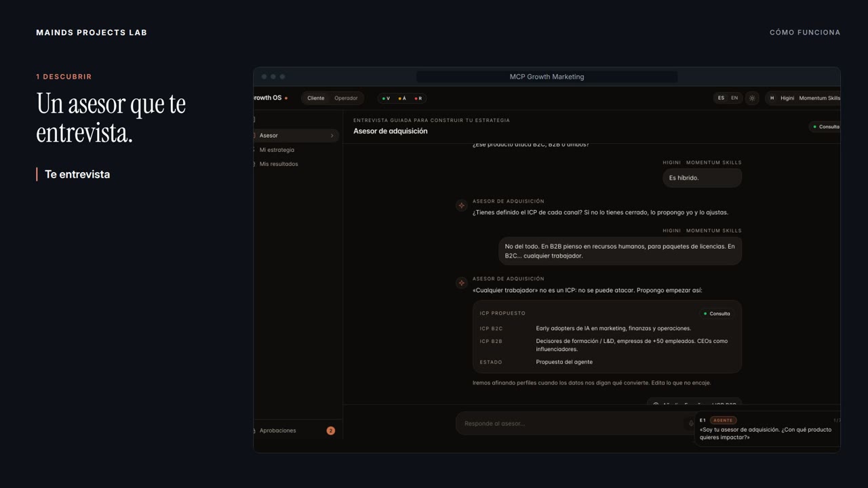This screenshot has width=868, height=488.
Task: Click the green V status indicator
Action: coord(386,98)
